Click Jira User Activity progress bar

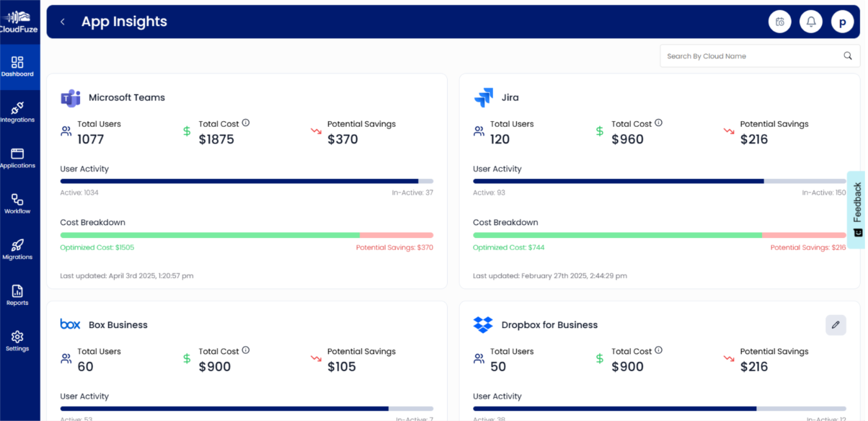coord(659,181)
